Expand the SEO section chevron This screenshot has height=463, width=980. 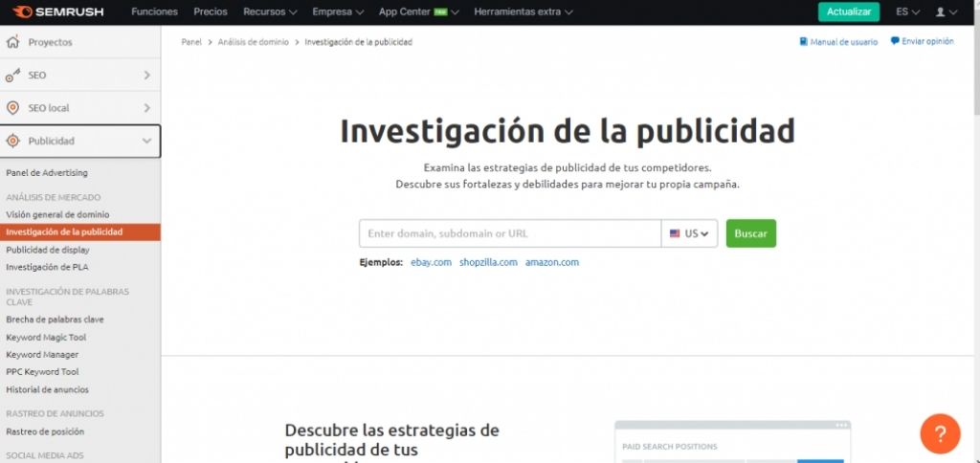tap(146, 75)
